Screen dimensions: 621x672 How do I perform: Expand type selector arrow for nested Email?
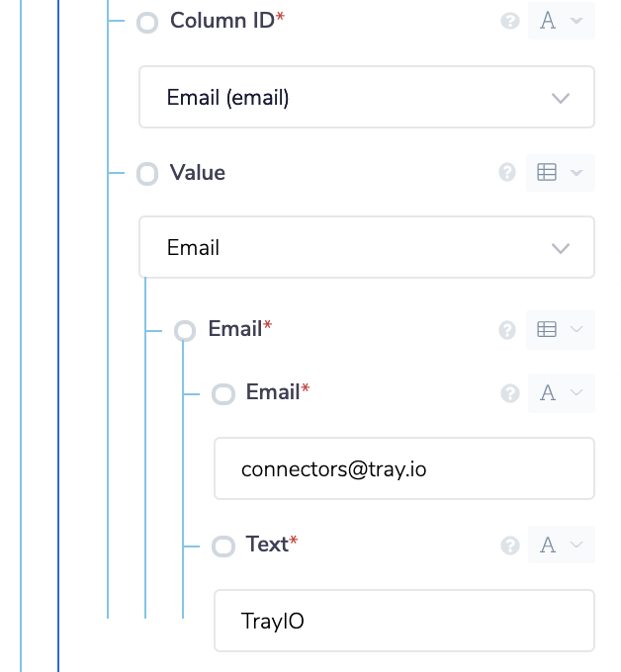577,393
